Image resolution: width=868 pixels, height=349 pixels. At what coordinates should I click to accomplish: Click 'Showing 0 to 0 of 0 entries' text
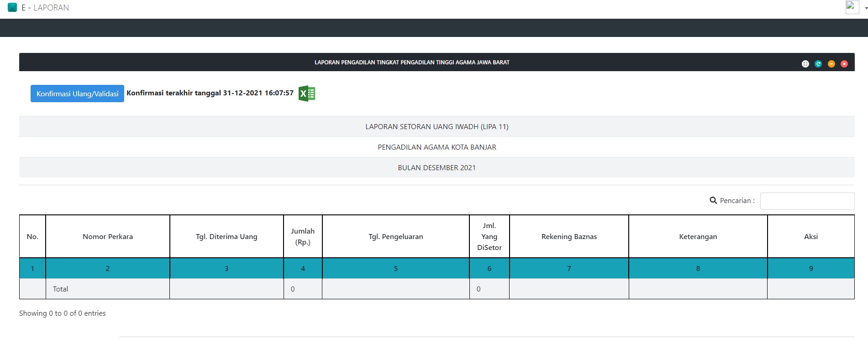point(63,313)
